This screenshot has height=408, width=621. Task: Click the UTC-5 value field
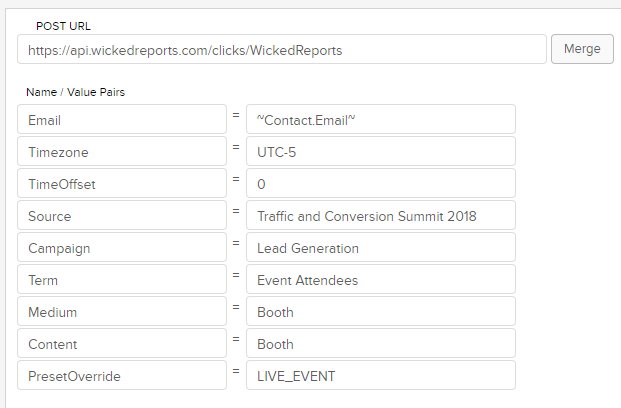[380, 151]
